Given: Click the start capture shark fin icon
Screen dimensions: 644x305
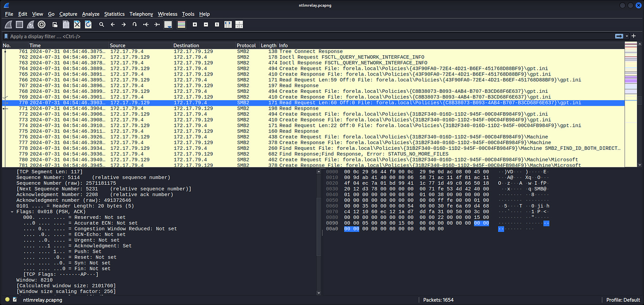Looking at the screenshot, I should 8,25.
